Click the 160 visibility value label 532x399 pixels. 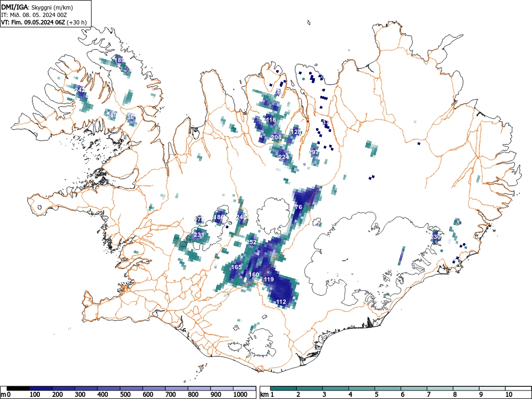(x=254, y=275)
